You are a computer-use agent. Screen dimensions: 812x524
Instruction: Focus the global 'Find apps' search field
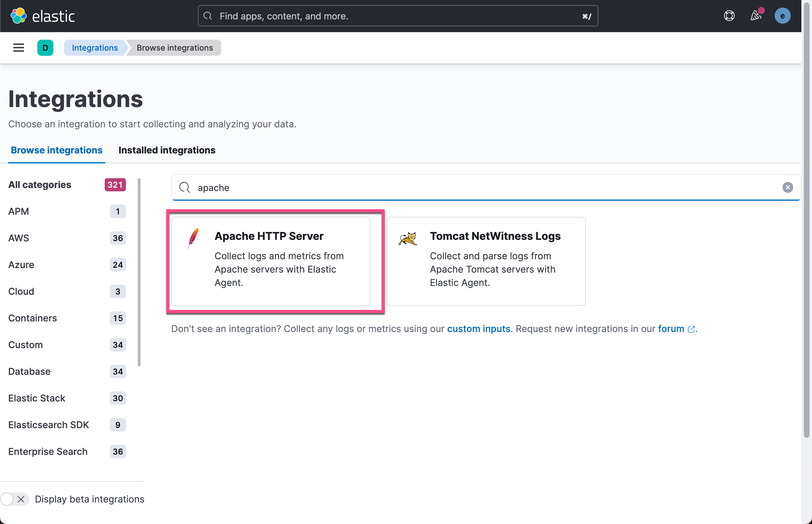pyautogui.click(x=398, y=16)
